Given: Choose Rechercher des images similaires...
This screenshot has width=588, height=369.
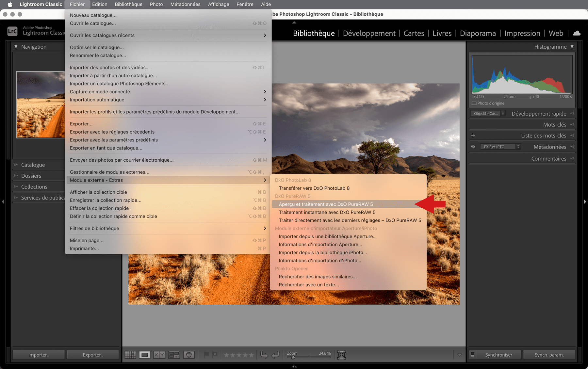Looking at the screenshot, I should (x=349, y=277).
